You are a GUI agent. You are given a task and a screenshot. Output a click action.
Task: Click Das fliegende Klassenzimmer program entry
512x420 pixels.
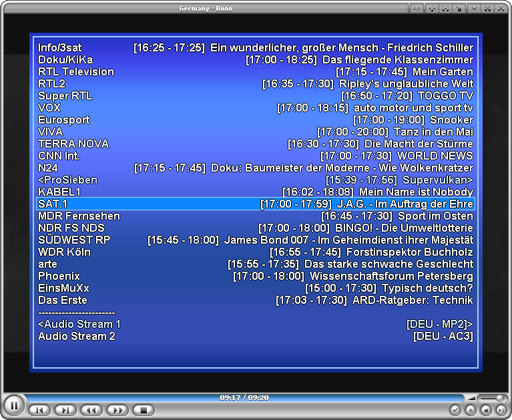(398, 60)
